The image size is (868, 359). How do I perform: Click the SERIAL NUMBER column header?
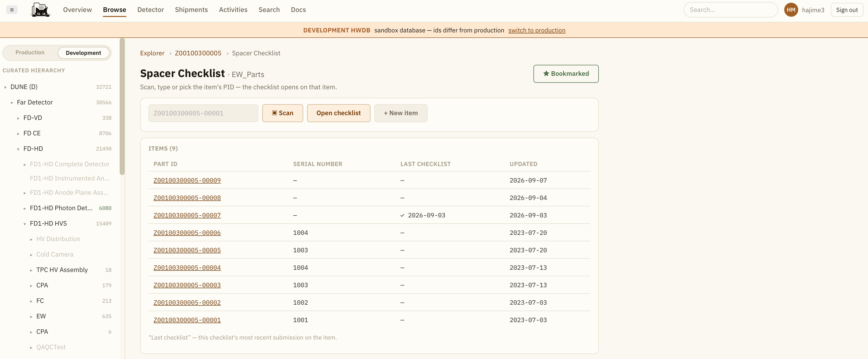(318, 164)
